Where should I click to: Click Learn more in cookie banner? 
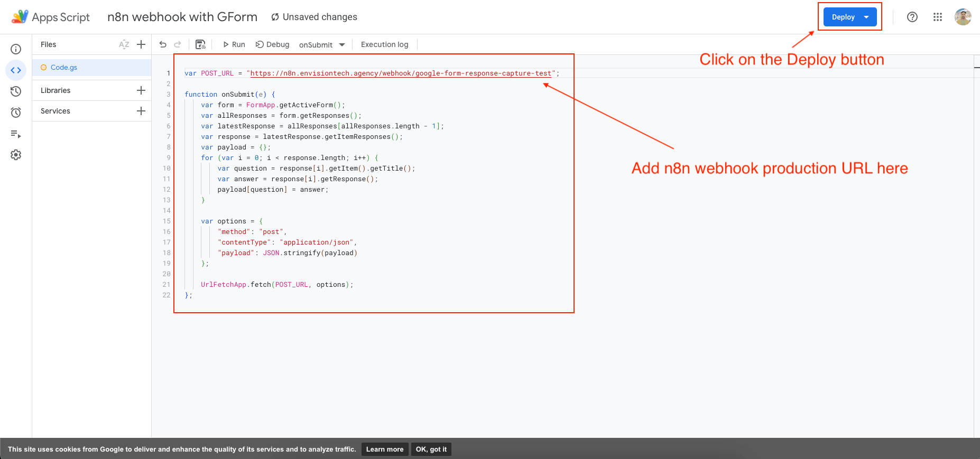(385, 449)
